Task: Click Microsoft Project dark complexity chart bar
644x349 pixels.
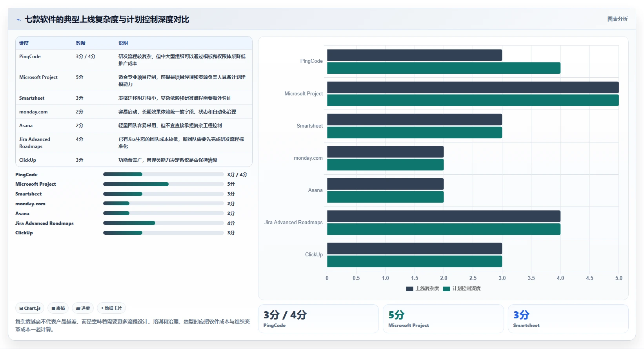Action: click(473, 88)
